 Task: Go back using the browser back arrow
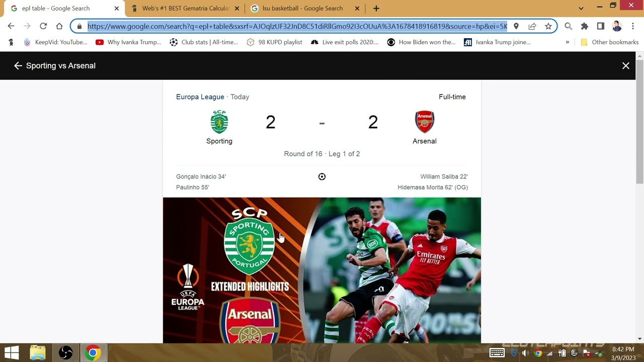[11, 26]
